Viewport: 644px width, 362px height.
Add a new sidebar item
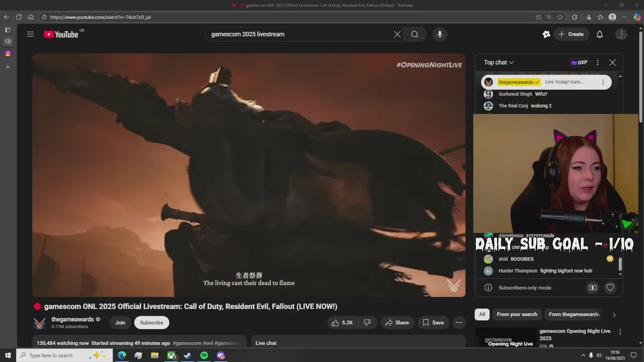click(8, 67)
